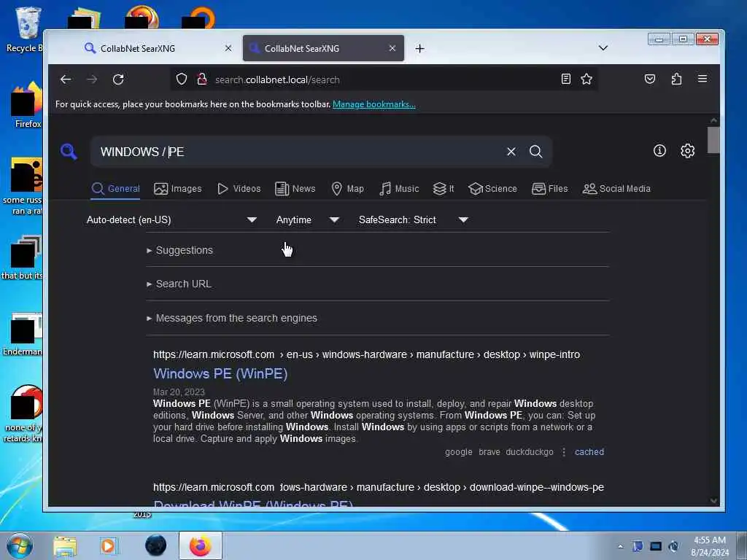The width and height of the screenshot is (747, 560).
Task: Switch to the Images category
Action: click(178, 189)
